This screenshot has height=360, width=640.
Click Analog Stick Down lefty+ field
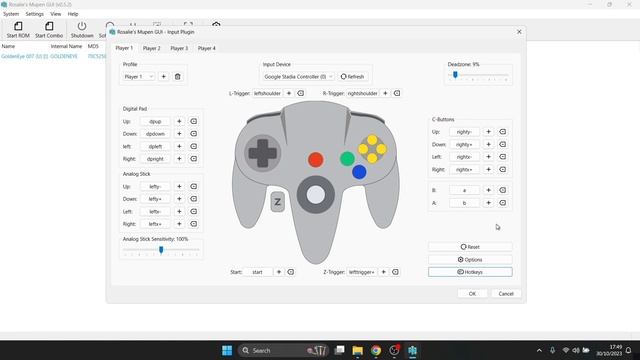point(155,199)
